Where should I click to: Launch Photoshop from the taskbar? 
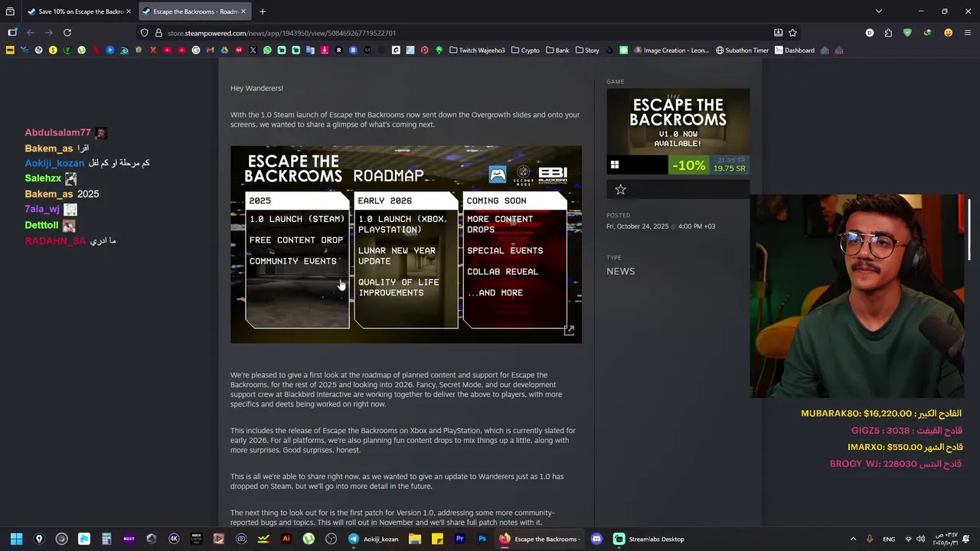click(x=482, y=539)
